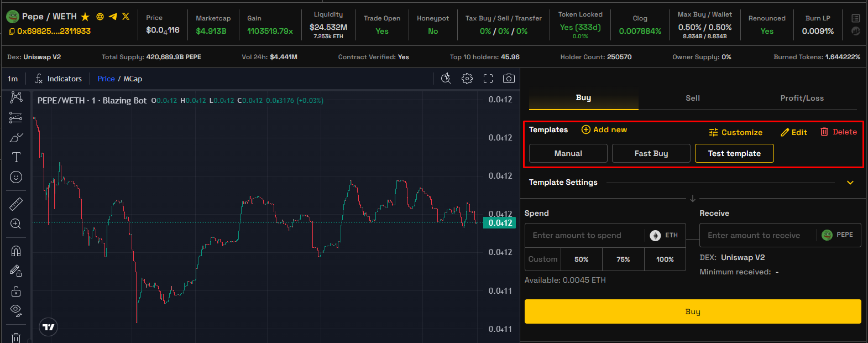The height and width of the screenshot is (343, 868).
Task: Open the token's Telegram link icon
Action: tap(113, 17)
